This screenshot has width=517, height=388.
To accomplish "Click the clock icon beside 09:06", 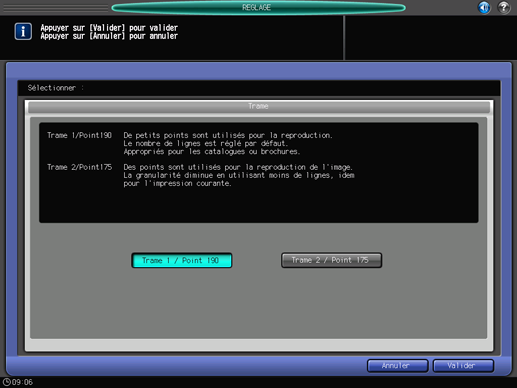I will (6, 382).
